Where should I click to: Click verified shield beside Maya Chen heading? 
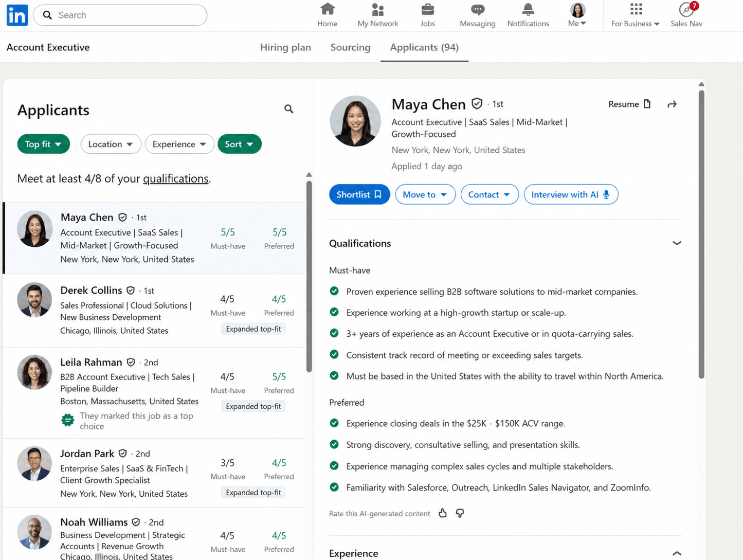(x=477, y=104)
